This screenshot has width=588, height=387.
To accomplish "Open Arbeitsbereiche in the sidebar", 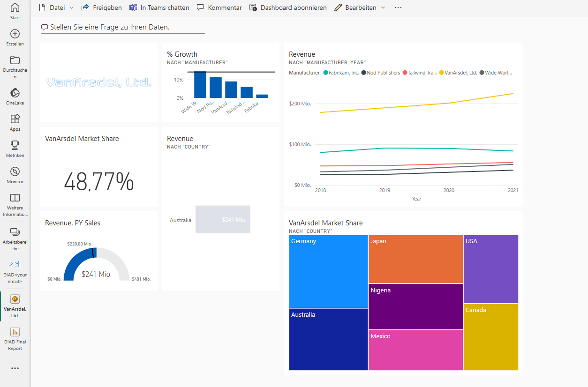I will (x=15, y=239).
